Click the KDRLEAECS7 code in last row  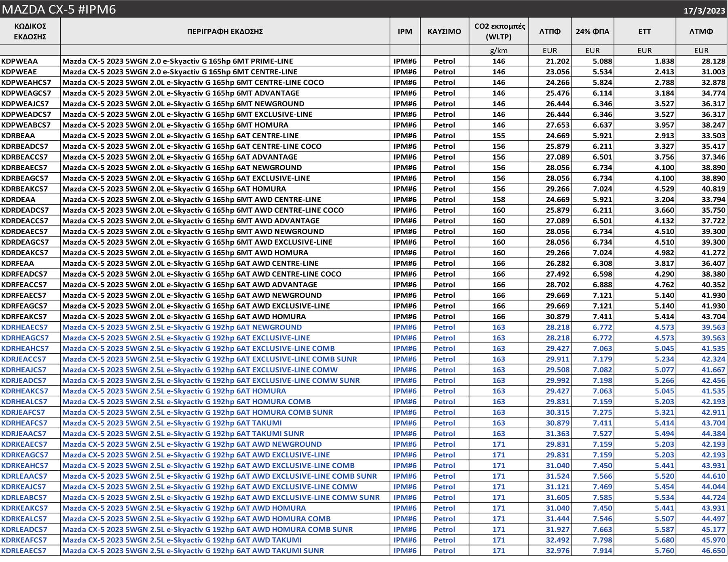pos(24,550)
